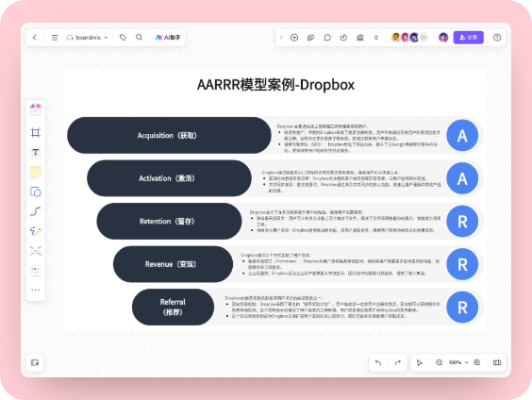Click the purple Share button
532x400 pixels.
click(468, 38)
